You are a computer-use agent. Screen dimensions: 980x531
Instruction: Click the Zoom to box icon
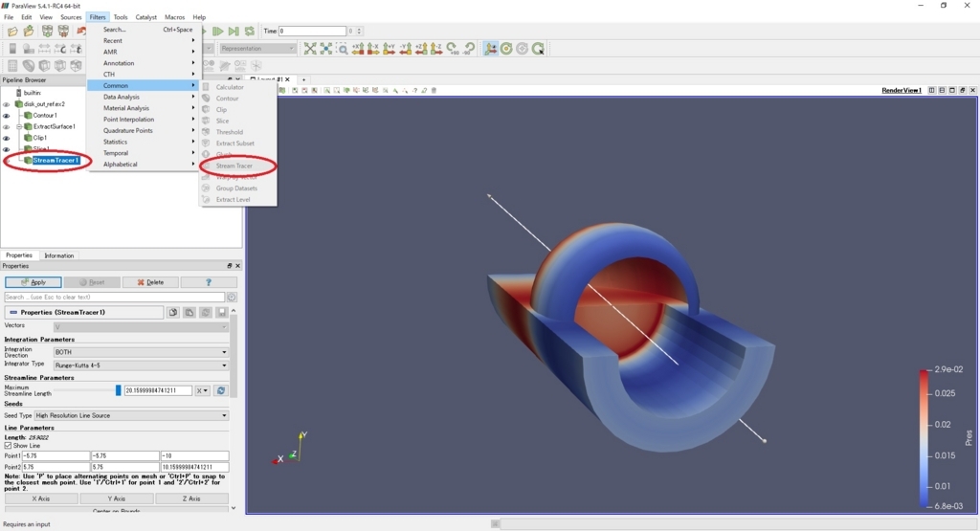[x=342, y=49]
